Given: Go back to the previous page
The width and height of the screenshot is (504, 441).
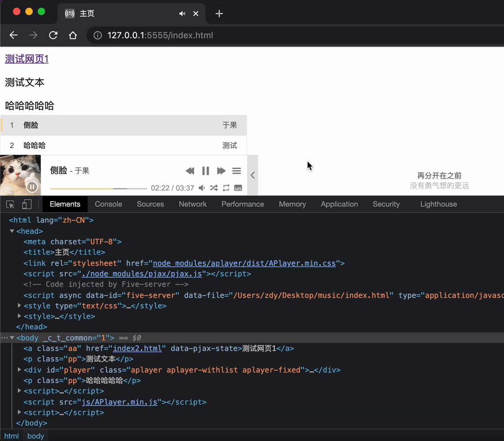Looking at the screenshot, I should click(x=14, y=35).
